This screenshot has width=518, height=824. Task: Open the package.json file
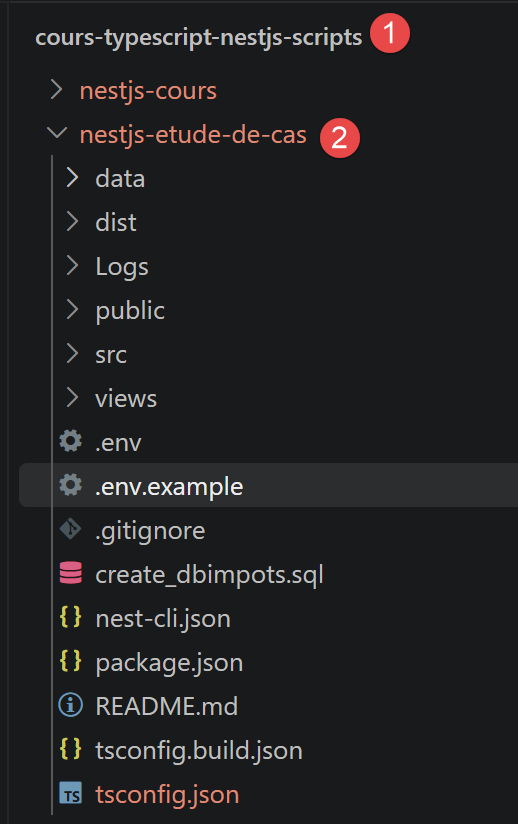click(169, 662)
